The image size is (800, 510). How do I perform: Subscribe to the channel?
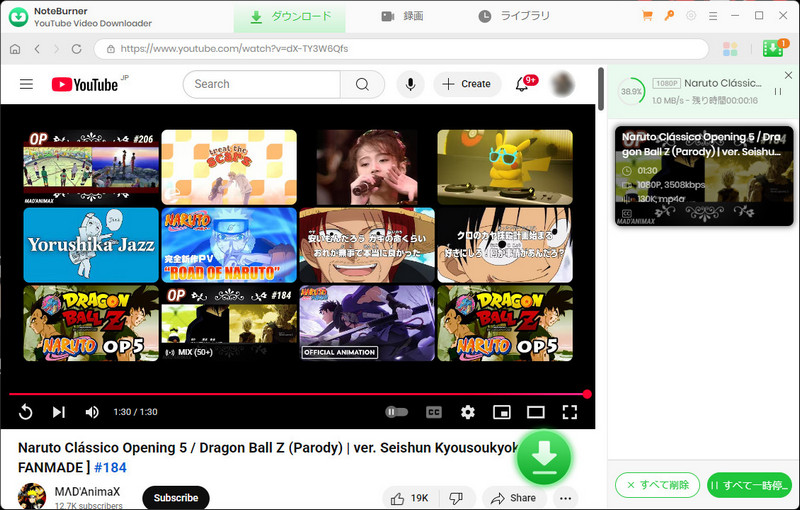pos(176,498)
